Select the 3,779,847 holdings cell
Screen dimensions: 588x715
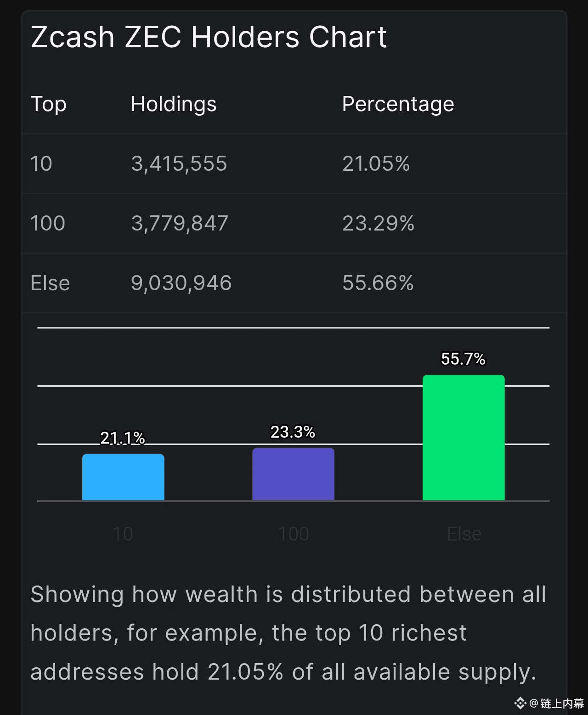[180, 224]
